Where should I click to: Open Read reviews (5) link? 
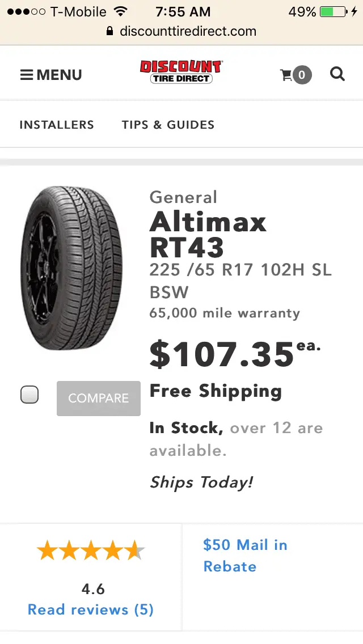[91, 609]
